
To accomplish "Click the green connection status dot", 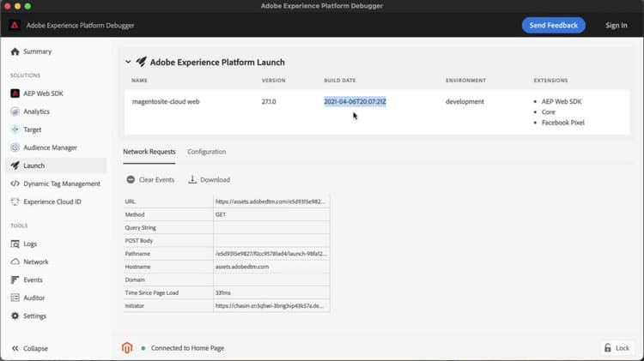I will (143, 348).
